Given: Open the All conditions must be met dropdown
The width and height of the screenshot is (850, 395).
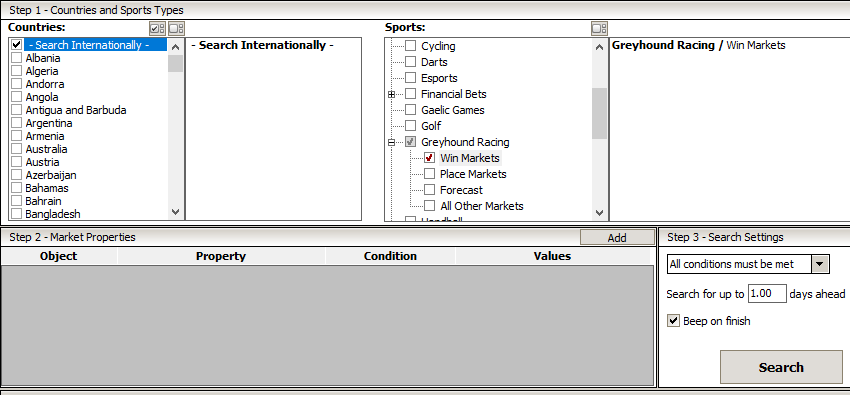Looking at the screenshot, I should 820,264.
